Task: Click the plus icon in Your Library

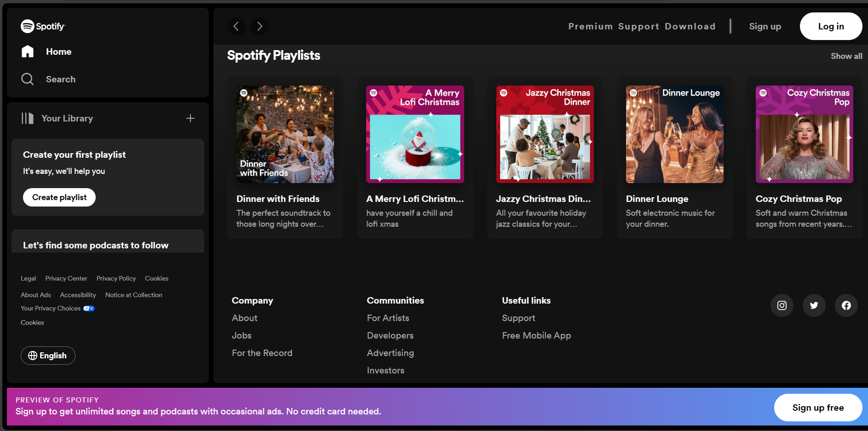Action: 190,118
